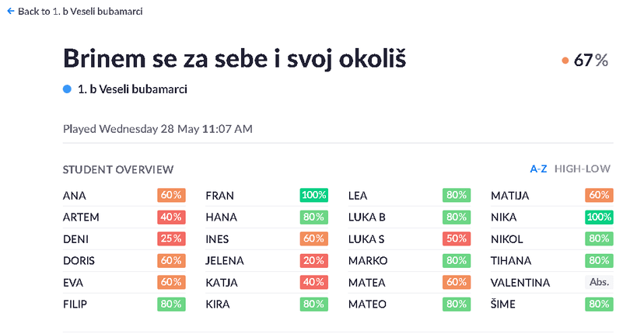Image resolution: width=644 pixels, height=334 pixels.
Task: Click ARTEM's 40% score badge
Action: [x=171, y=217]
